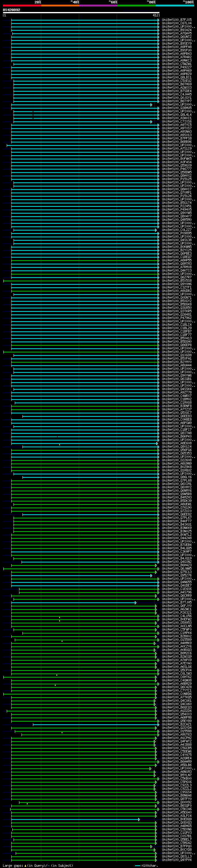Click the red 20% identity legend segment
The height and width of the screenshot is (868, 197).
point(22,6)
